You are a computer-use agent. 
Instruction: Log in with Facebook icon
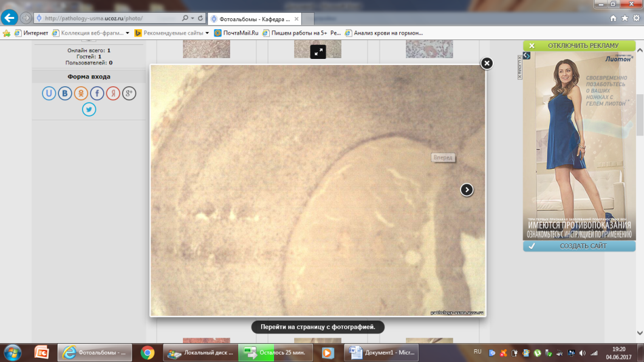97,93
